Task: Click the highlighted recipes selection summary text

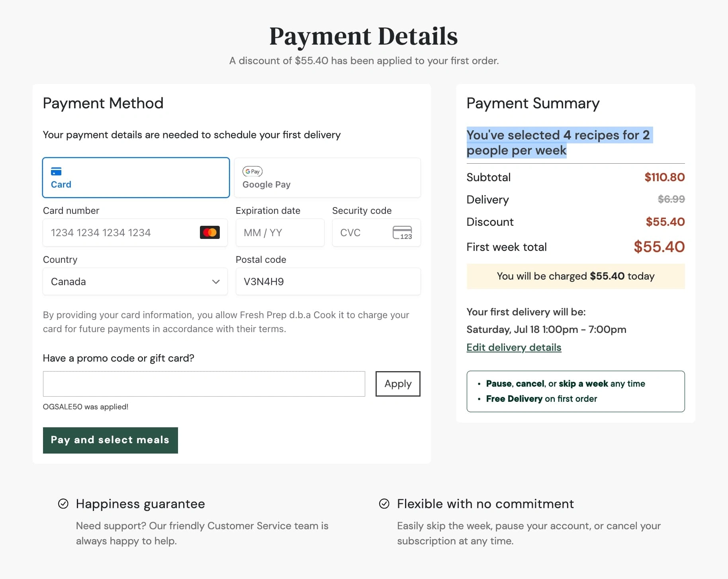Action: pos(559,143)
